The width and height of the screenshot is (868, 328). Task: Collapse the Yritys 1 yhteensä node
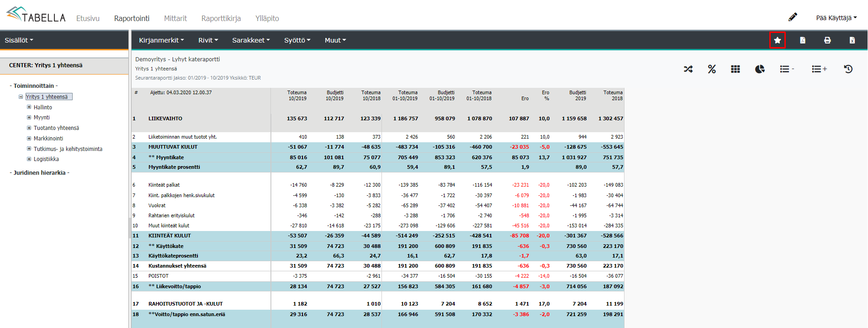21,97
